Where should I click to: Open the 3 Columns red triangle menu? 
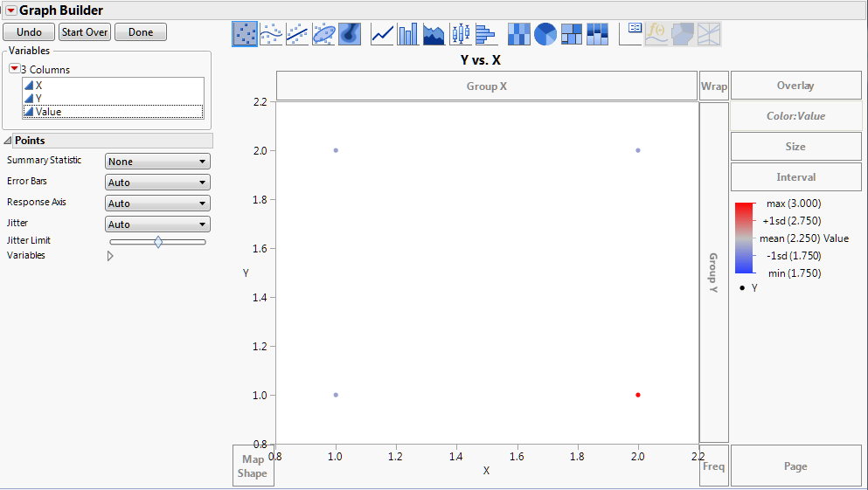click(x=14, y=69)
